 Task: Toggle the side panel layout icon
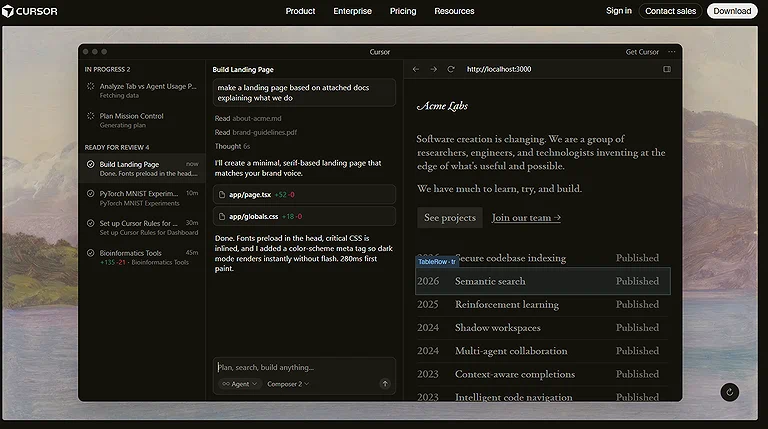coord(667,70)
